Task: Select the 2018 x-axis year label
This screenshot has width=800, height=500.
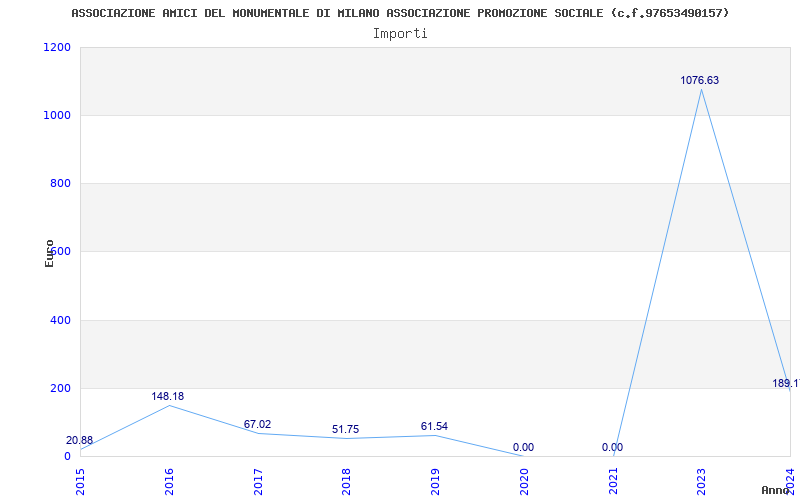Action: click(346, 481)
